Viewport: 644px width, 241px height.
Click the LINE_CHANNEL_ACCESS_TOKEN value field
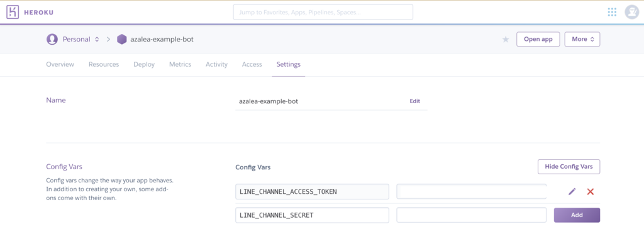(x=471, y=191)
